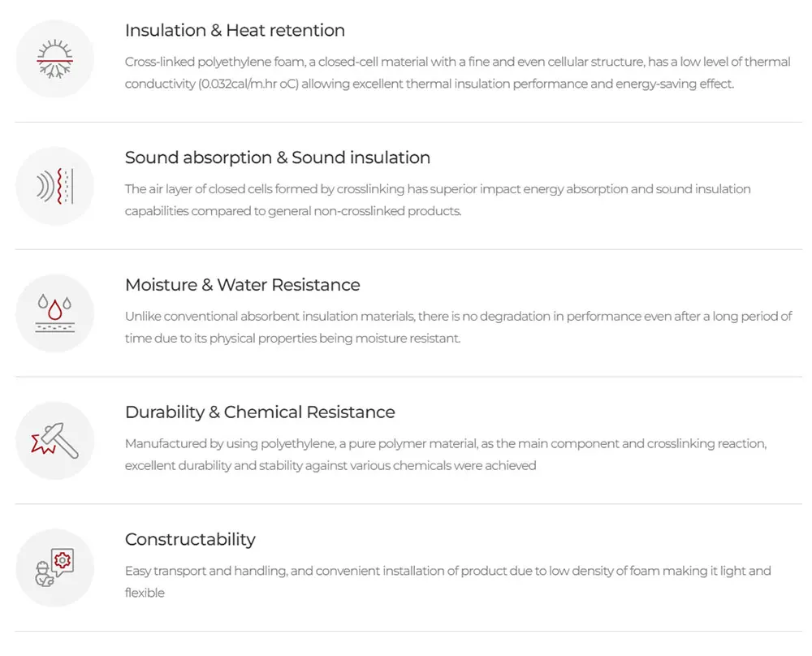Click the water droplets moisture icon
The image size is (812, 656).
pyautogui.click(x=55, y=313)
